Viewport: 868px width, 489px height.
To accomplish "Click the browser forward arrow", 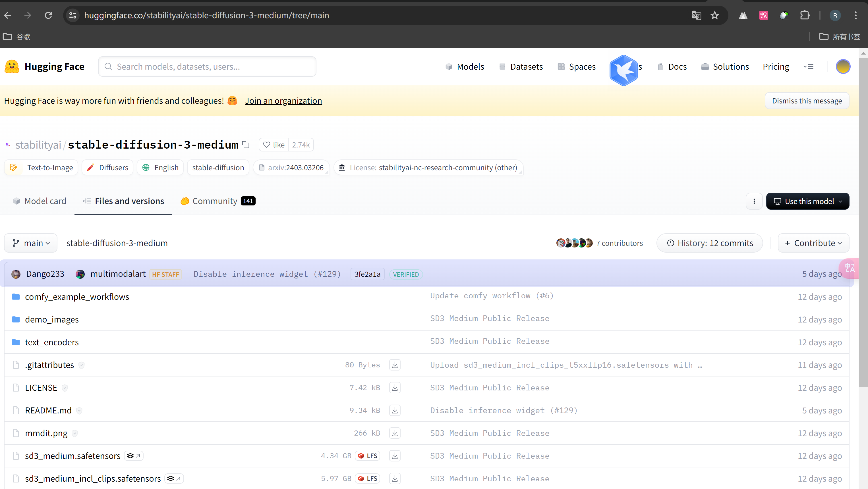I will 28,16.
